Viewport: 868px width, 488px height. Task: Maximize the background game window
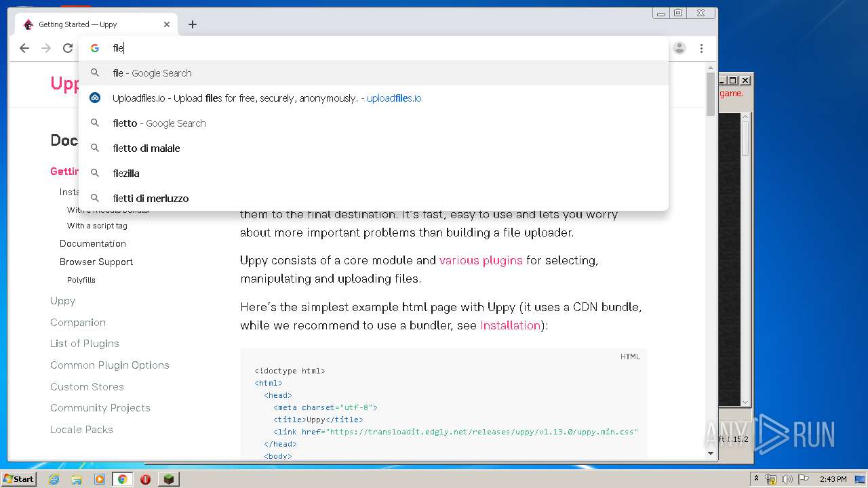733,80
